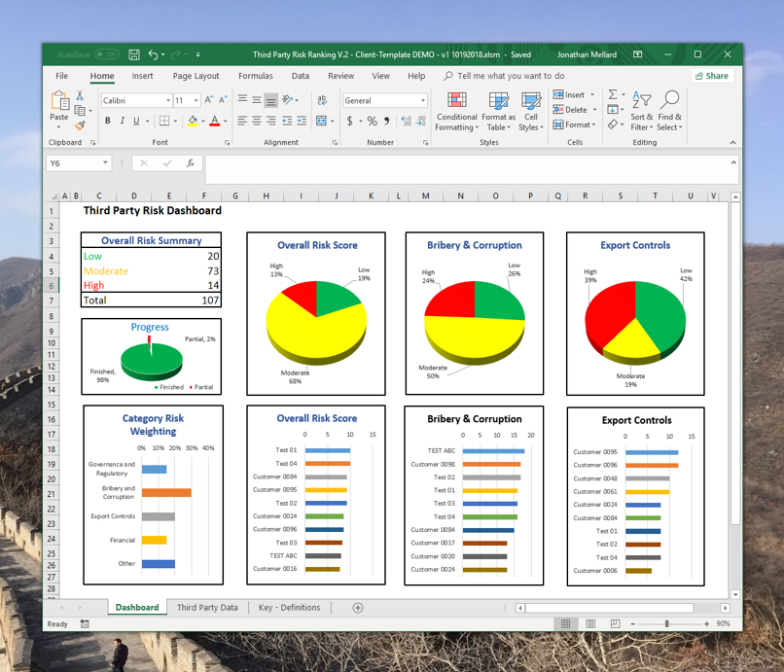Adjust the zoom slider
The width and height of the screenshot is (784, 672).
[666, 623]
